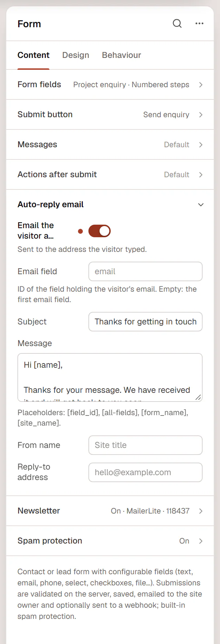Switch to the Behaviour tab
The image size is (220, 644).
[121, 55]
